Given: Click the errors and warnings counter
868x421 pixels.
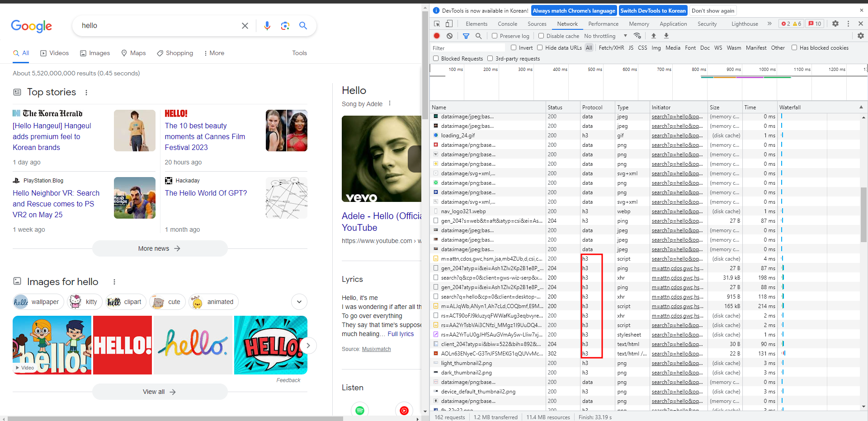Looking at the screenshot, I should point(792,24).
